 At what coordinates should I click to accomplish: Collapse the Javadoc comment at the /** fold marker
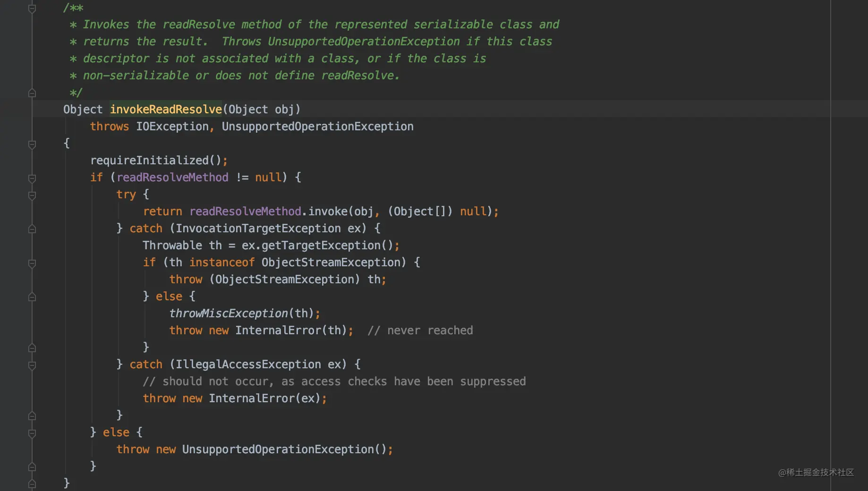point(32,8)
